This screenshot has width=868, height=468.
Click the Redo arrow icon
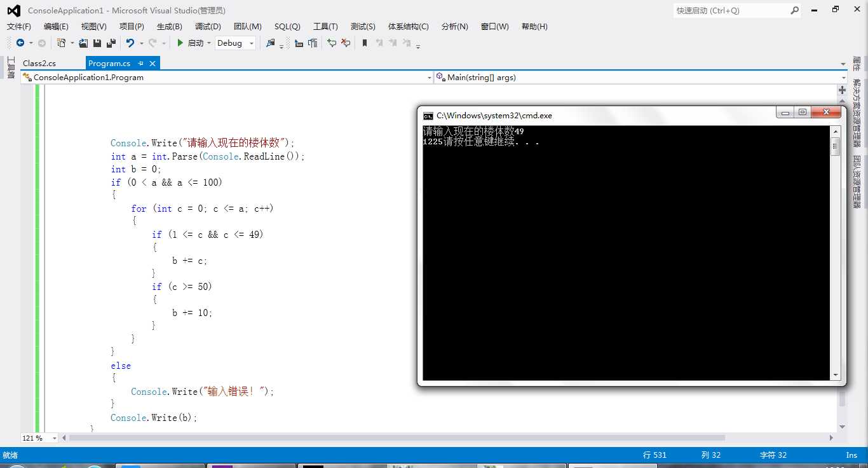click(153, 43)
